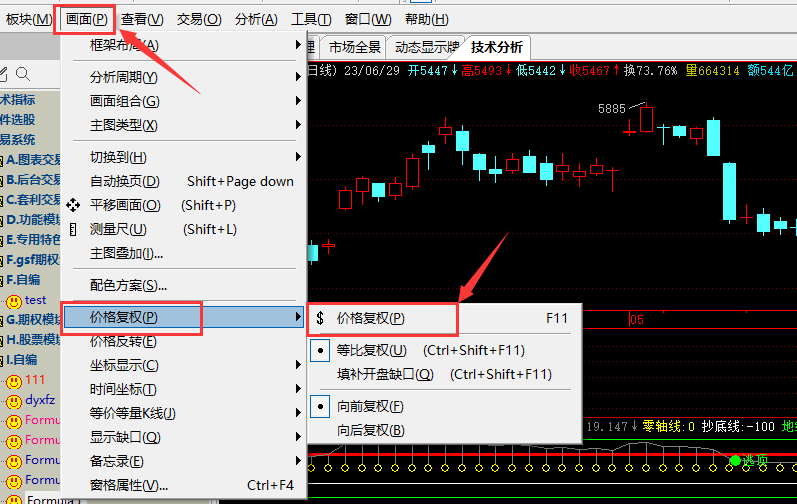Click the search magnifier icon in sidebar
This screenshot has height=504, width=797.
click(x=23, y=74)
